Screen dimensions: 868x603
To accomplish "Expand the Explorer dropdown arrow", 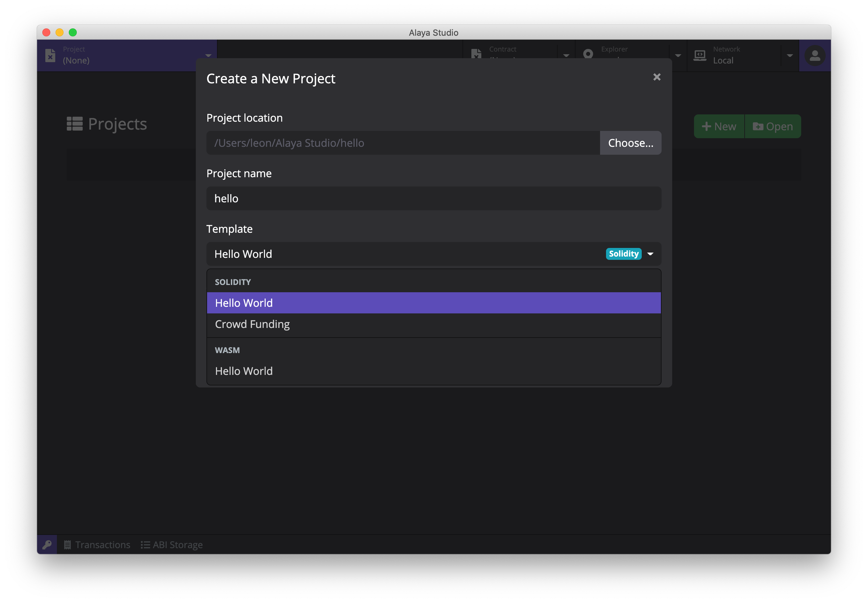I will pos(678,56).
